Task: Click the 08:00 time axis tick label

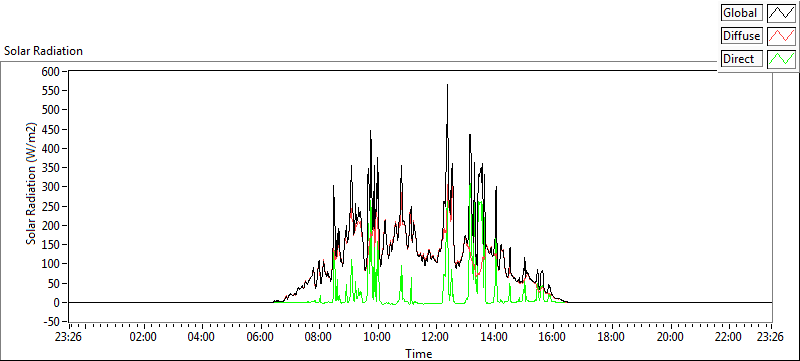Action: click(x=318, y=337)
